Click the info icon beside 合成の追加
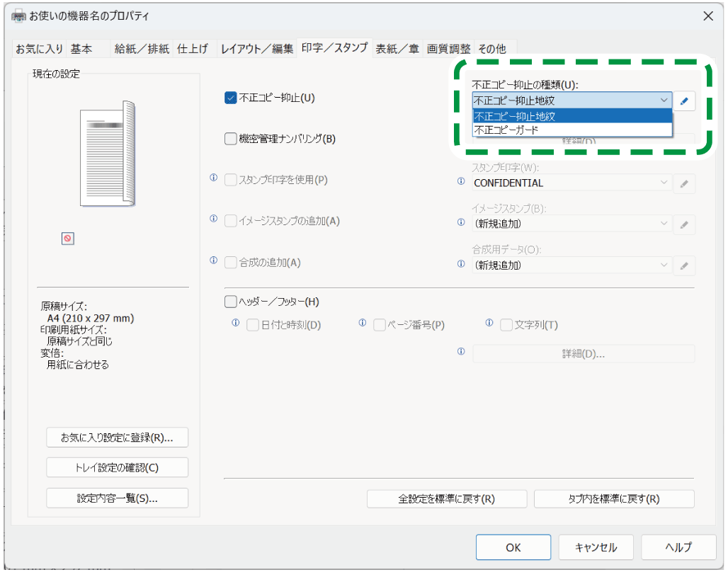This screenshot has height=577, width=728. coord(214,261)
